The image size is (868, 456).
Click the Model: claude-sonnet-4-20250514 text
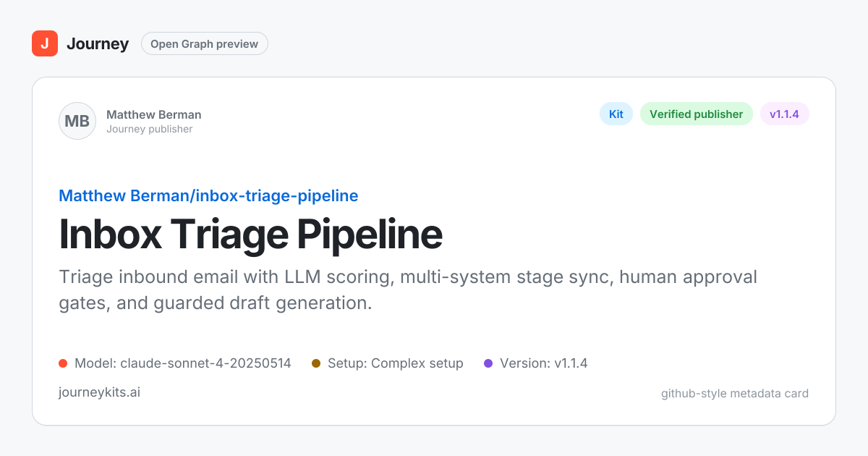tap(183, 363)
